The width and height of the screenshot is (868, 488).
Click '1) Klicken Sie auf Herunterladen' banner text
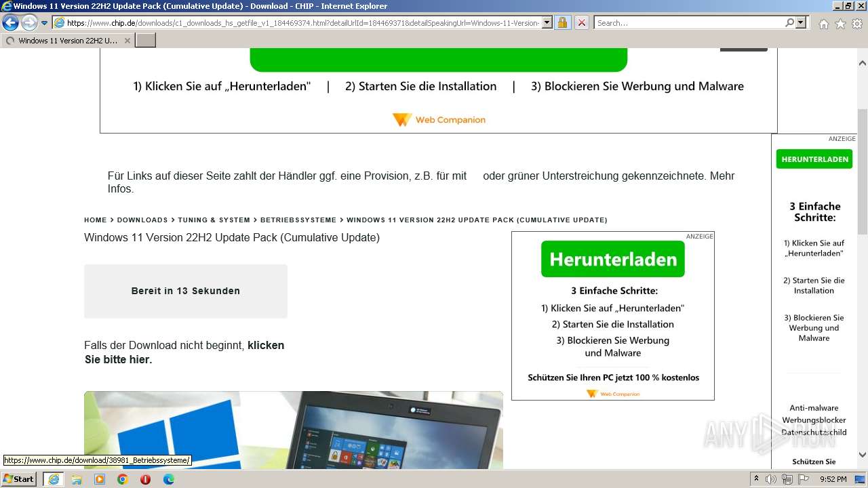click(222, 86)
